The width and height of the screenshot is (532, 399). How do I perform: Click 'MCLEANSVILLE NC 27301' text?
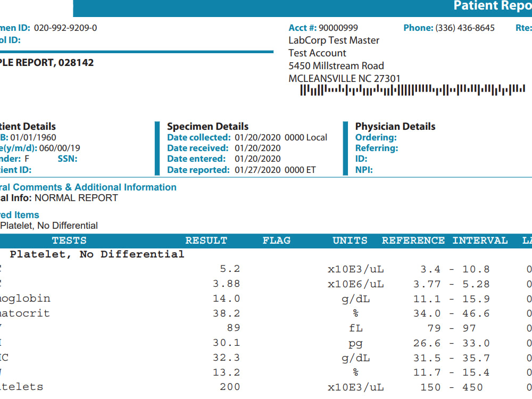click(344, 79)
